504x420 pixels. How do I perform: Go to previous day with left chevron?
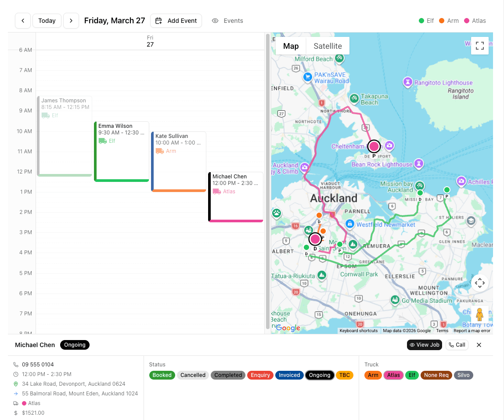pos(23,21)
